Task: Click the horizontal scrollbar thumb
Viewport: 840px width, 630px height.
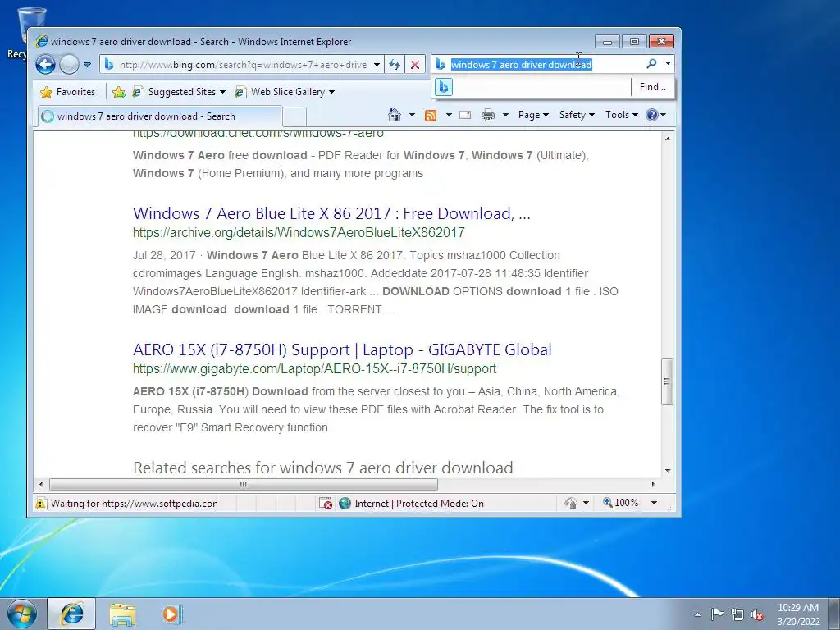Action: tap(243, 484)
